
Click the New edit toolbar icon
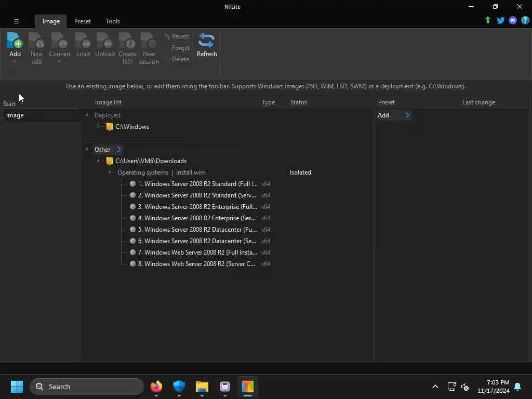36,41
